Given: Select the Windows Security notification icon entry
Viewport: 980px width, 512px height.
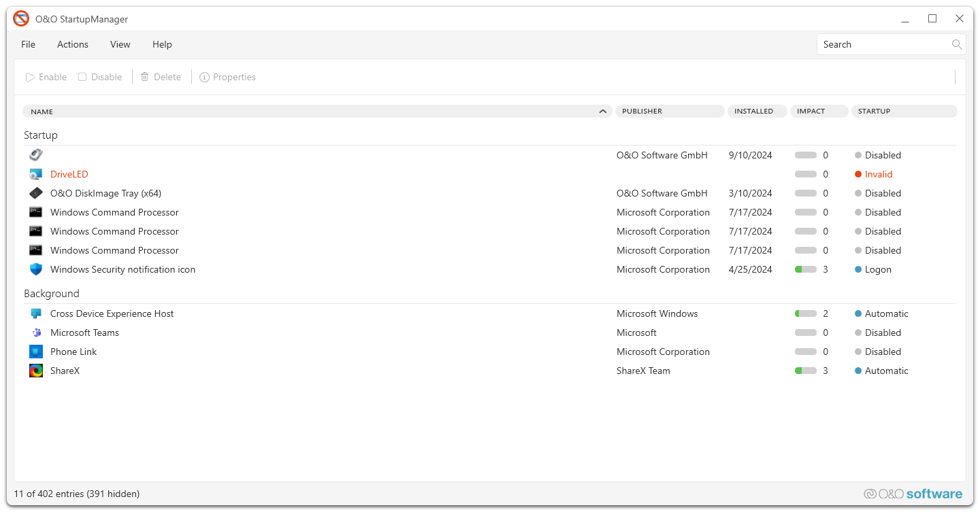Looking at the screenshot, I should click(123, 269).
